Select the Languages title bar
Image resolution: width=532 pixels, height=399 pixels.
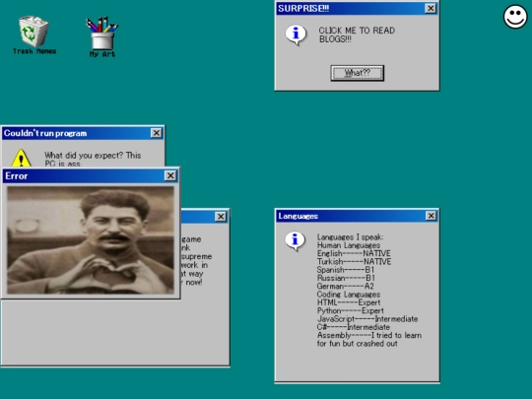coord(358,216)
